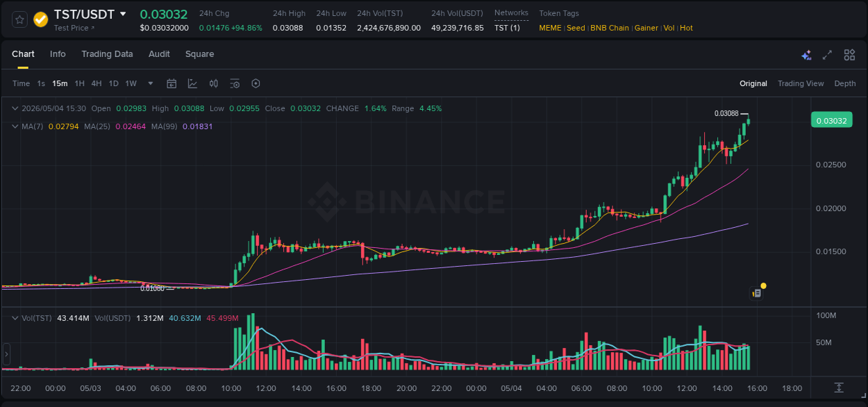Click the Gainer token tag
Screen dimensions: 868x407
[x=646, y=28]
